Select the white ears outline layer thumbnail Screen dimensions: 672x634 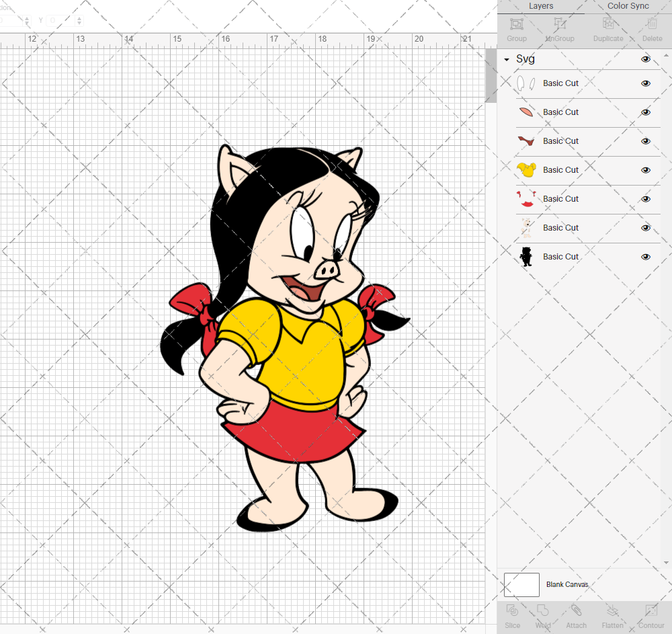(526, 83)
